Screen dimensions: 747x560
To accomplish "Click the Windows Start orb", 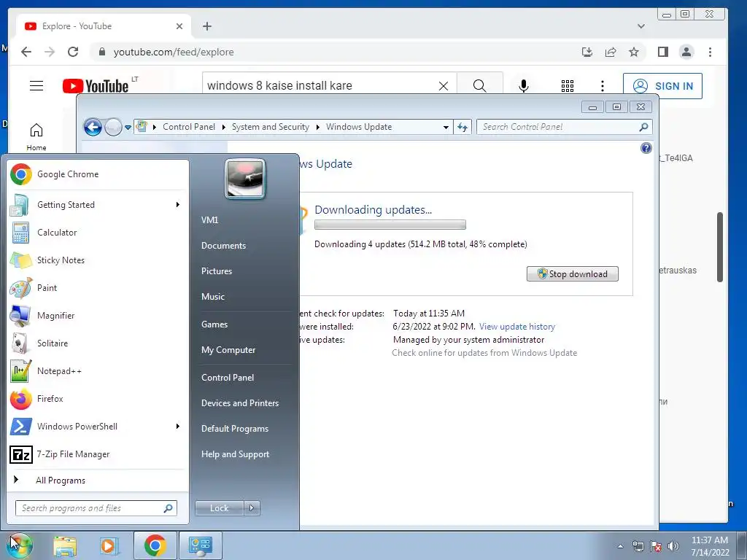I will 19,545.
